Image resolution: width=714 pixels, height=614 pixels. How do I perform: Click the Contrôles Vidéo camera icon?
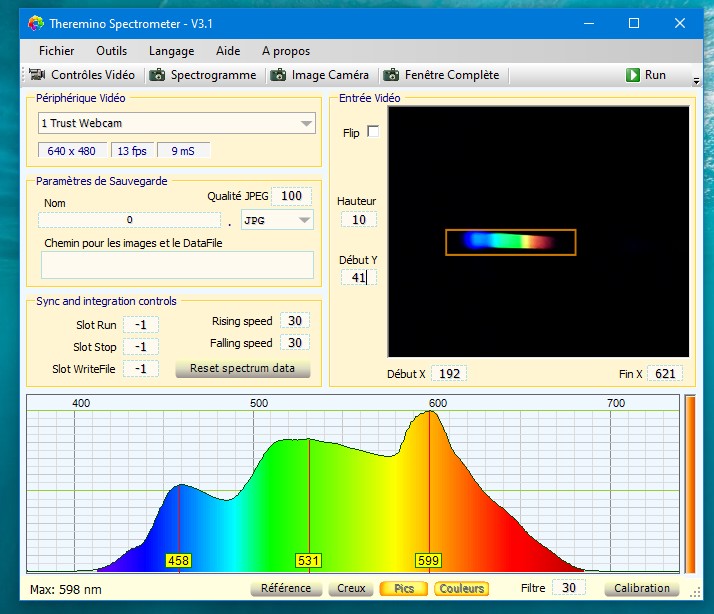point(37,74)
